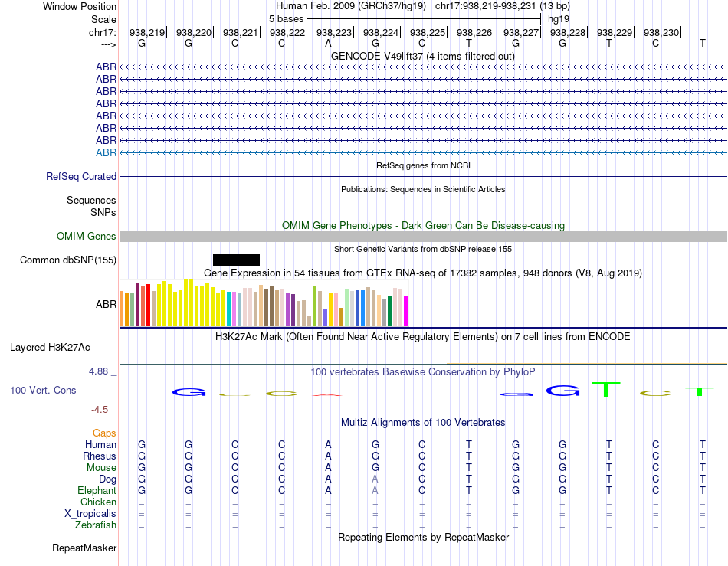Click the Sequences track label

tap(91, 201)
